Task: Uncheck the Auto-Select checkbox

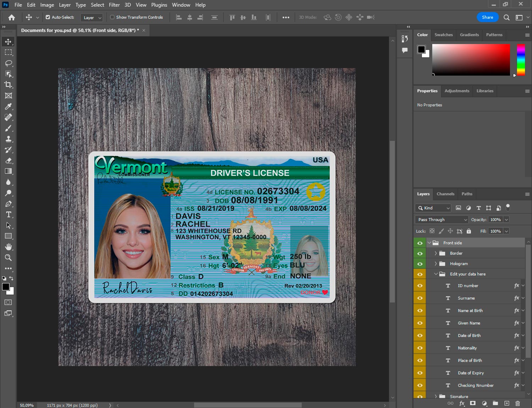Action: click(x=48, y=17)
